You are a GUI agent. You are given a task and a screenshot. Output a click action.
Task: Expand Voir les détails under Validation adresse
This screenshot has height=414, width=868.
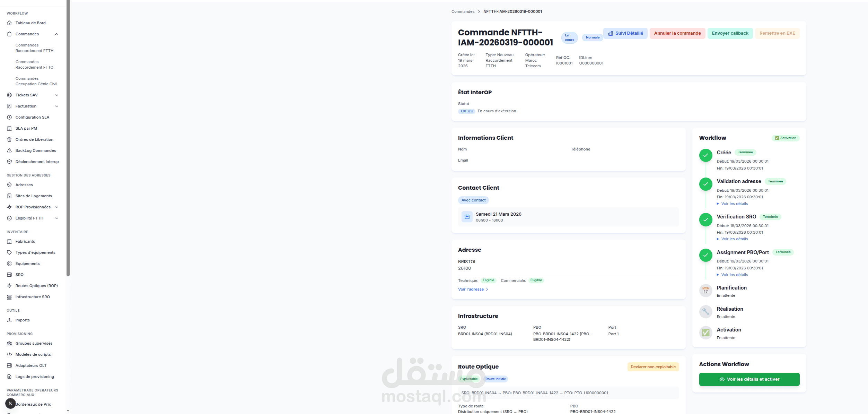(x=734, y=204)
